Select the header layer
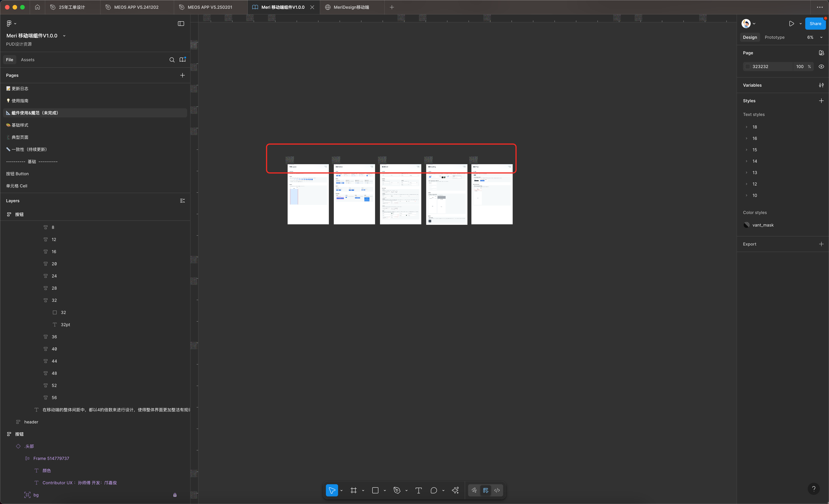The image size is (829, 504). pos(31,422)
